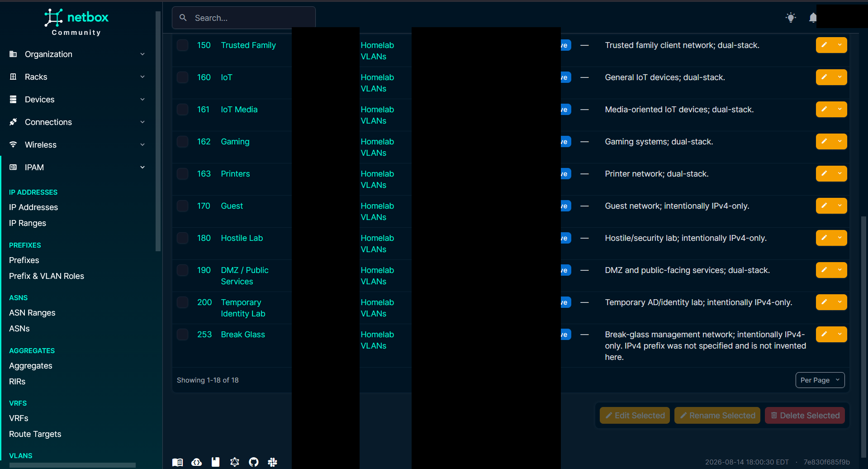Focus the Search input field
This screenshot has height=469, width=868.
pos(243,18)
